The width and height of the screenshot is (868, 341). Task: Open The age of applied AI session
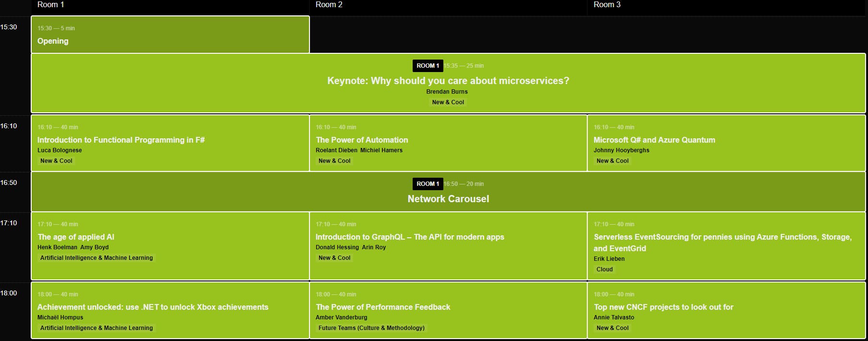tap(76, 237)
